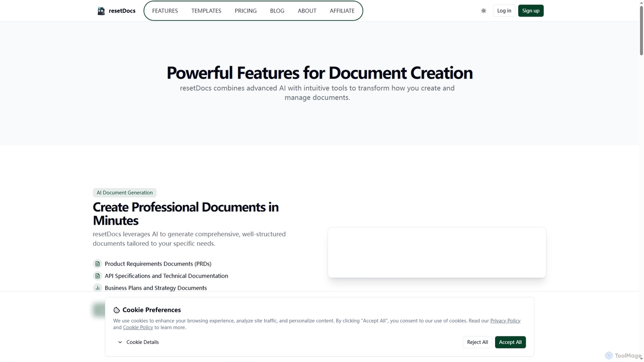Image resolution: width=644 pixels, height=362 pixels.
Task: Open the TEMPLATES menu item
Action: [x=206, y=11]
